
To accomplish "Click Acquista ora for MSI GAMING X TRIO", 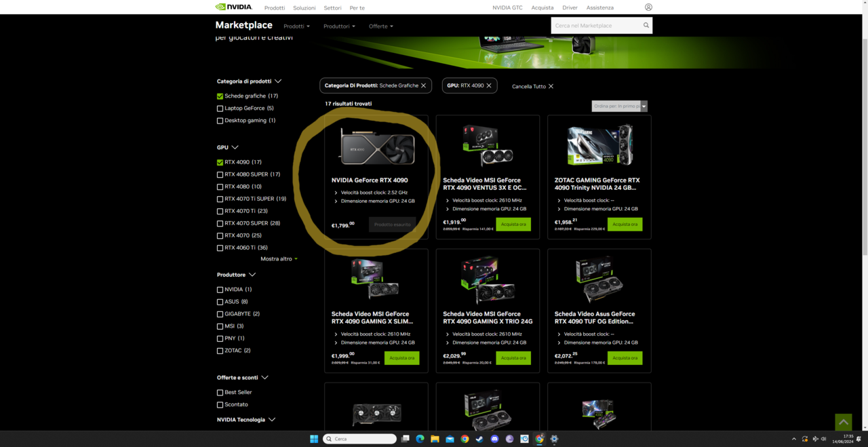I will pos(513,358).
